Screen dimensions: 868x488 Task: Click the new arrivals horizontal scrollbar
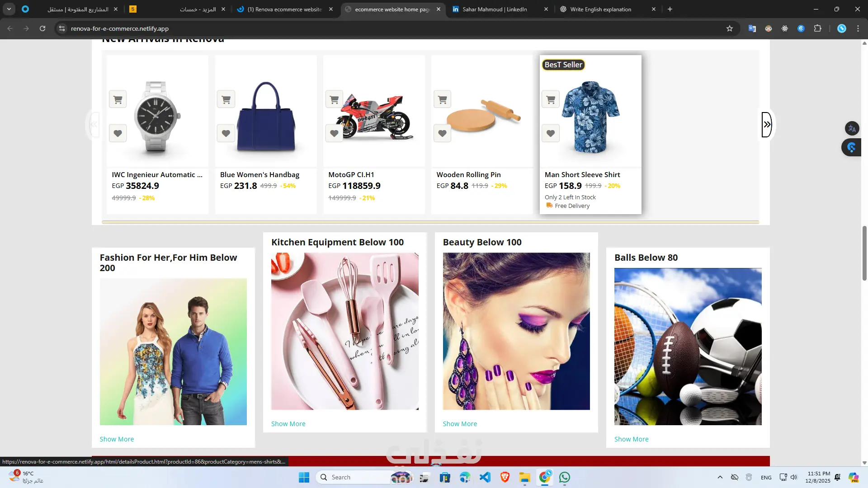click(430, 222)
